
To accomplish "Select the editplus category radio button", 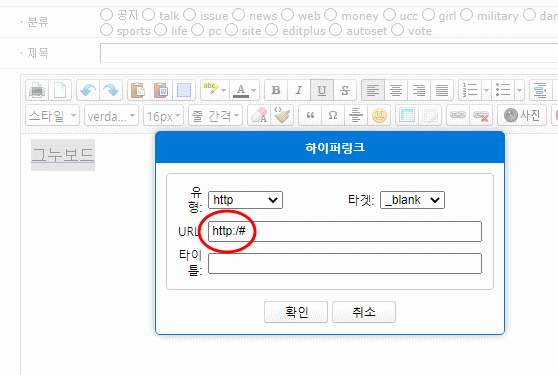I will pyautogui.click(x=272, y=30).
